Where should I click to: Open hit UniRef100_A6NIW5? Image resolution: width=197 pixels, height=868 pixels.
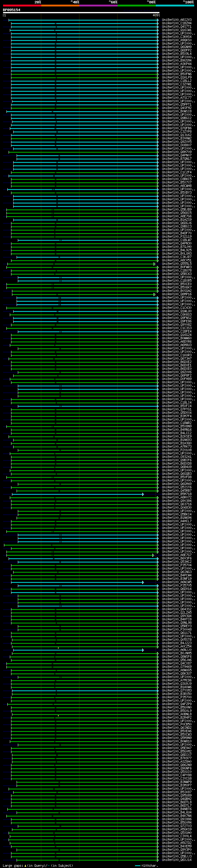coord(176,582)
